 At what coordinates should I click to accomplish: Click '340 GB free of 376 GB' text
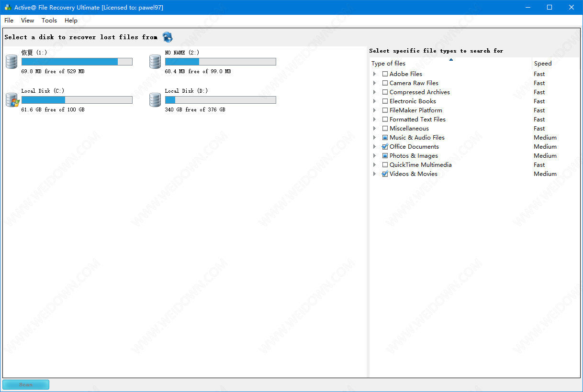195,109
